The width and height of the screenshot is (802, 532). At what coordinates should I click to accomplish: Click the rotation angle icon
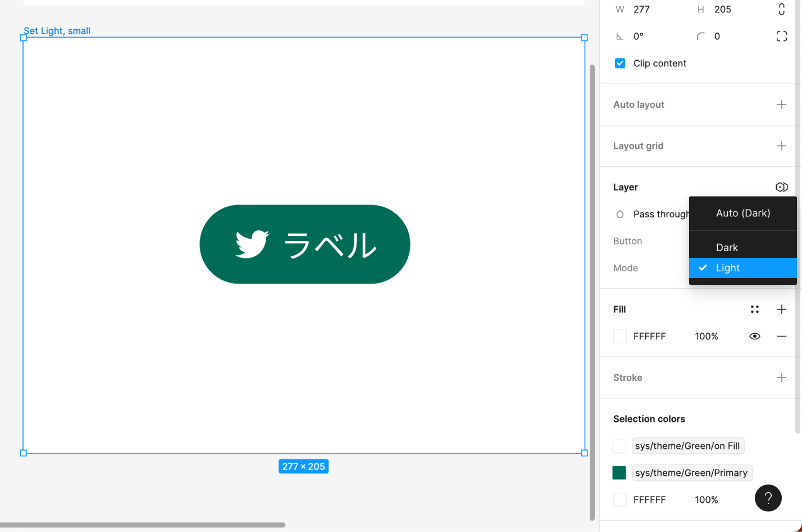tap(619, 37)
